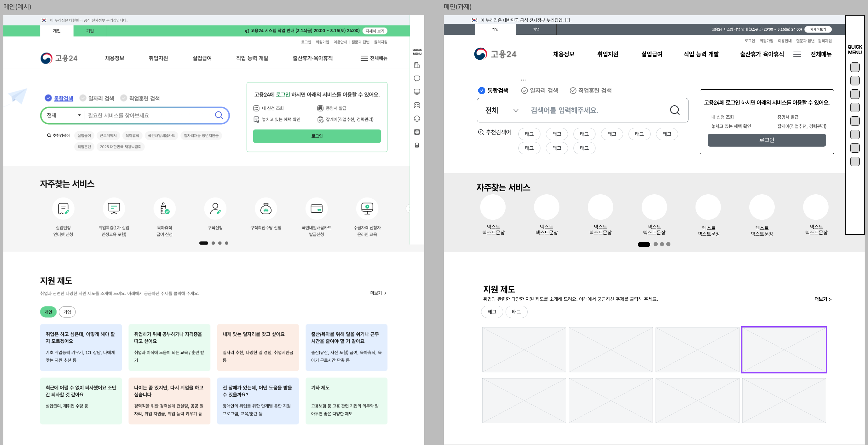The image size is (868, 445).
Task: Click the 육아휴직 급여 신청 bottle icon
Action: coord(165,209)
